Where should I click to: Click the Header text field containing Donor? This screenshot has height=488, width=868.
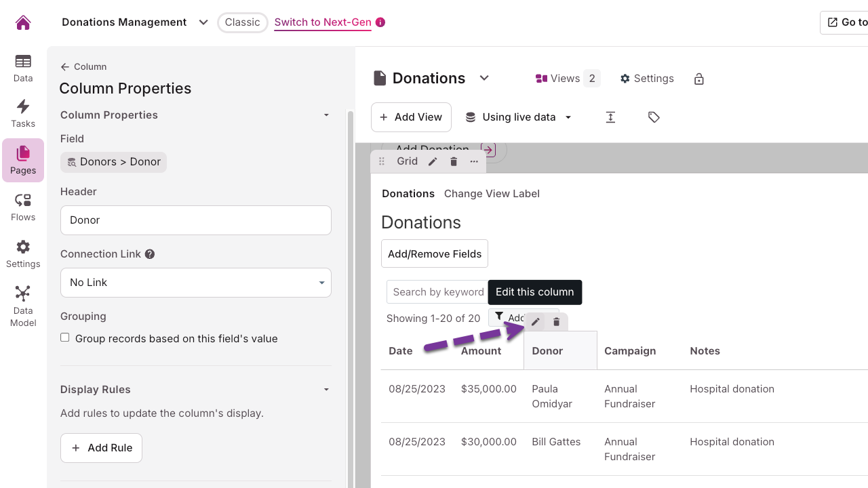195,220
